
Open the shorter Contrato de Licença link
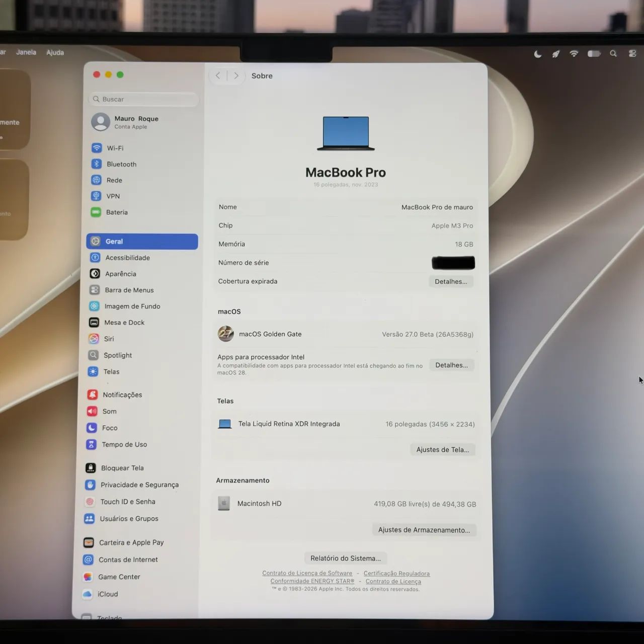(x=393, y=582)
